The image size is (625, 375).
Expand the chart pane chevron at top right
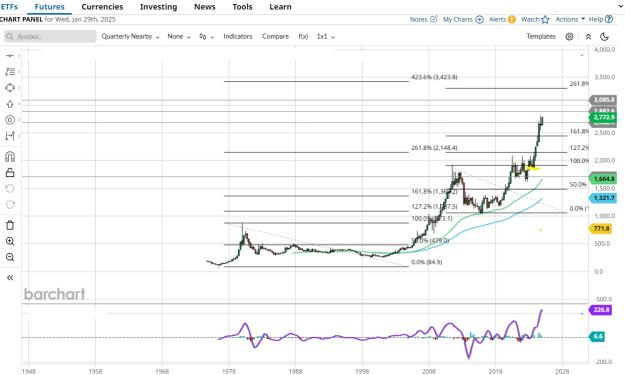pyautogui.click(x=582, y=55)
